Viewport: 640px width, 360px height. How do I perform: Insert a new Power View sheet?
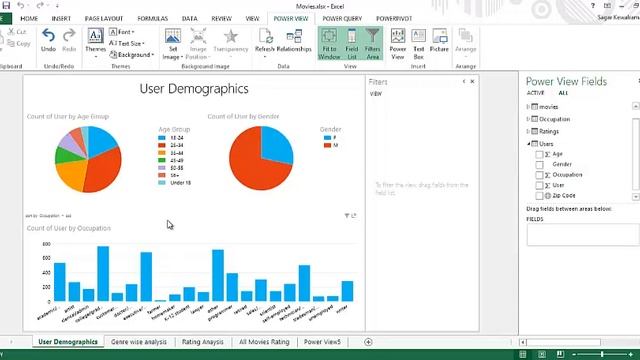tap(398, 44)
